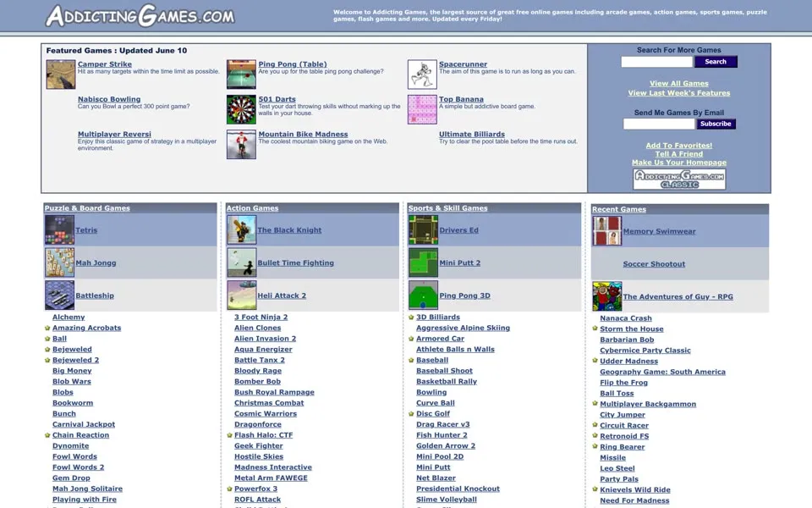This screenshot has height=508, width=812.
Task: Click the Memory Swimwear thumbnail
Action: pos(607,230)
